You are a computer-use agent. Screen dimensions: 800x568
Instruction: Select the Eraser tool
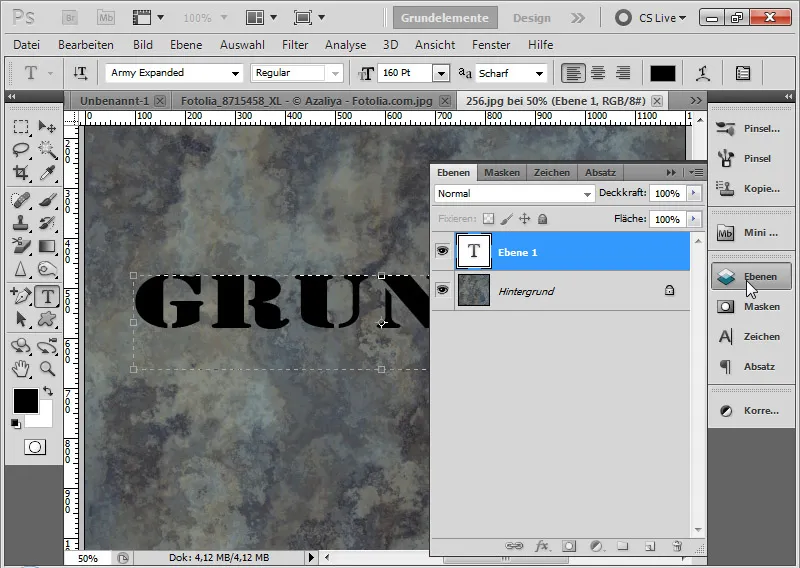[21, 246]
